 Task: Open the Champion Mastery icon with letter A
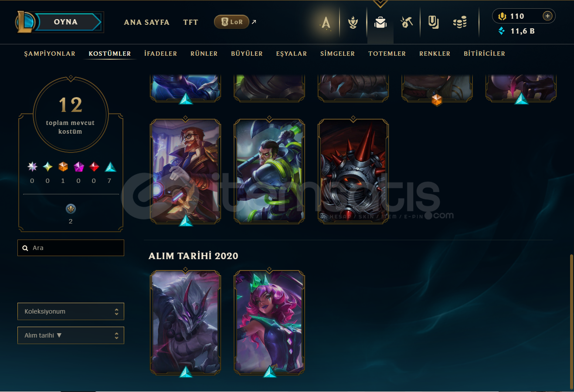coord(326,22)
